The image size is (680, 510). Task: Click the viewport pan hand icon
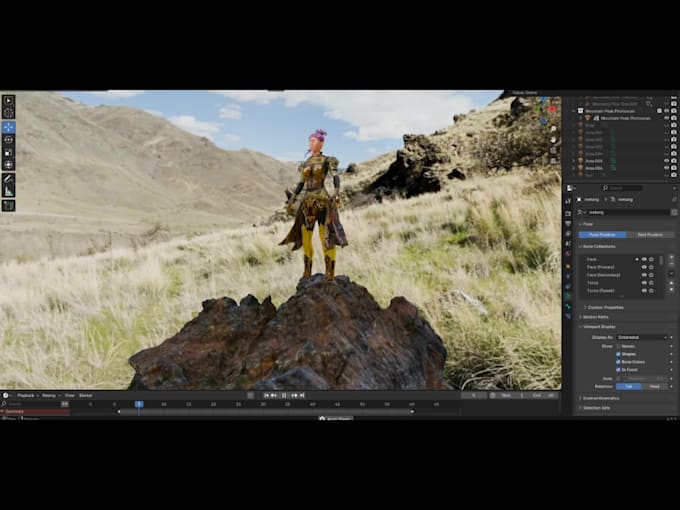pyautogui.click(x=553, y=140)
